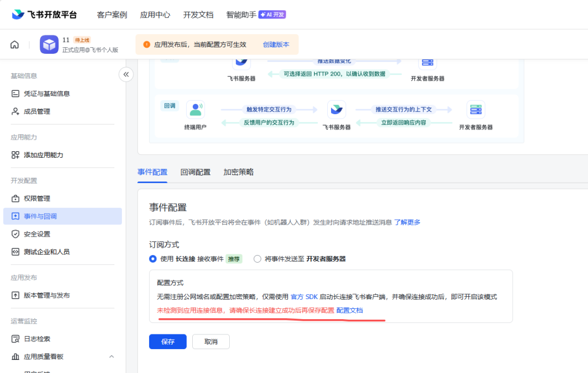
Task: Click the 创建版本 link in the banner
Action: point(276,44)
